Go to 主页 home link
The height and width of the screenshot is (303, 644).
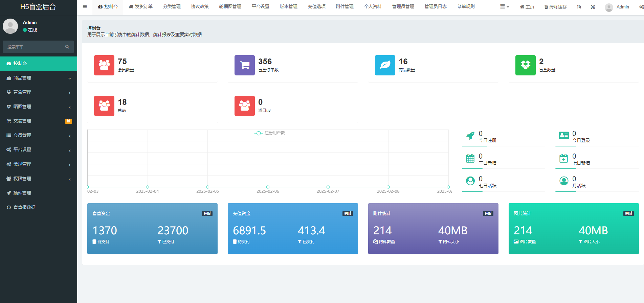pyautogui.click(x=527, y=7)
